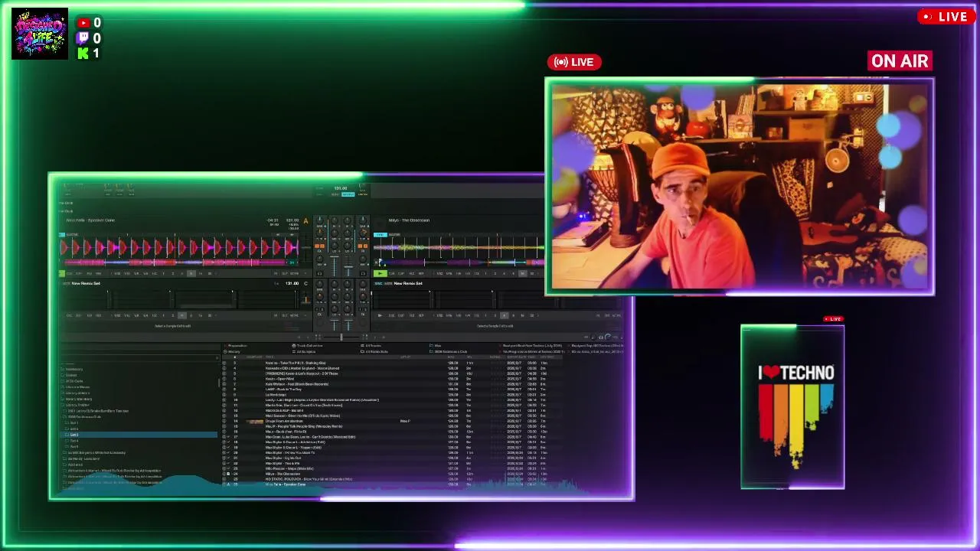Screen dimensions: 980x551
Task: Enable FLX flux mode on deck A
Action: pyautogui.click(x=89, y=273)
